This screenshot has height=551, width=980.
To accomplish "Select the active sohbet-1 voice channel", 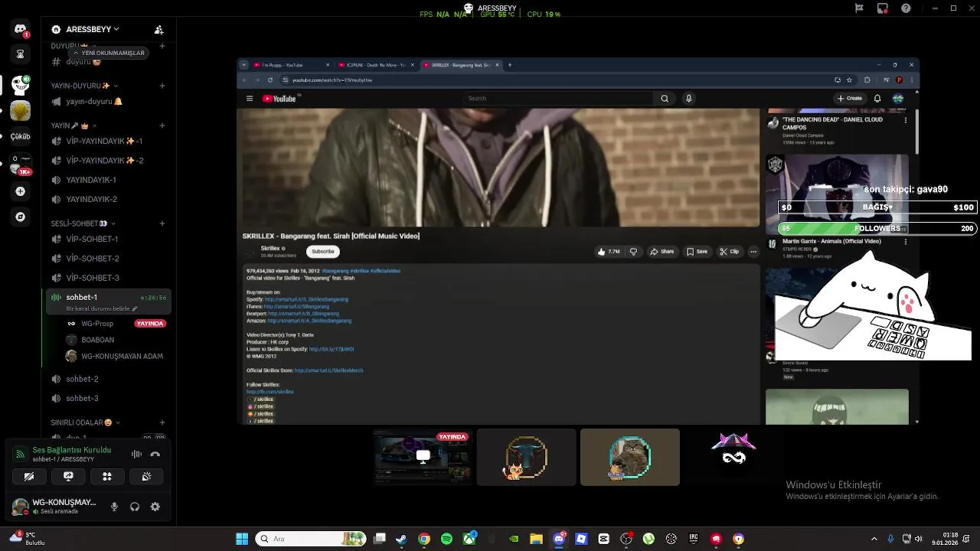I will click(107, 297).
